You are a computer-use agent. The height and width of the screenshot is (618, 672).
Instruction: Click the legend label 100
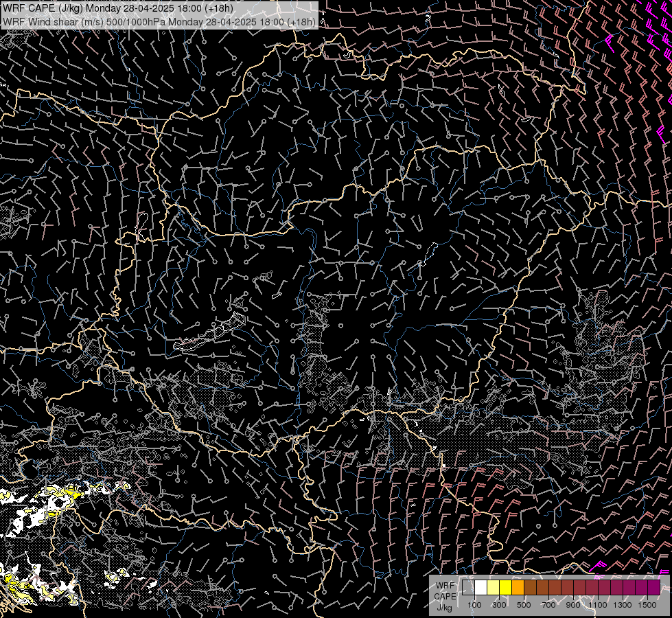(474, 605)
